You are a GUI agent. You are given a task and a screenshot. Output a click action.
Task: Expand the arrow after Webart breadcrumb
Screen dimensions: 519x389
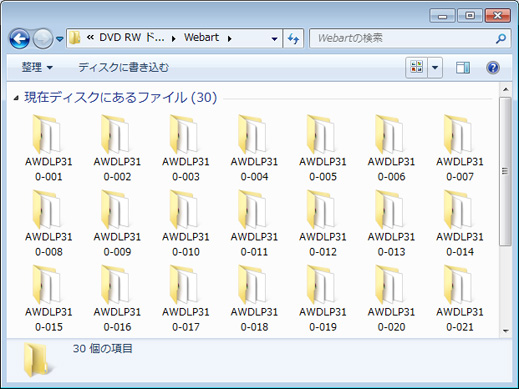(x=229, y=39)
